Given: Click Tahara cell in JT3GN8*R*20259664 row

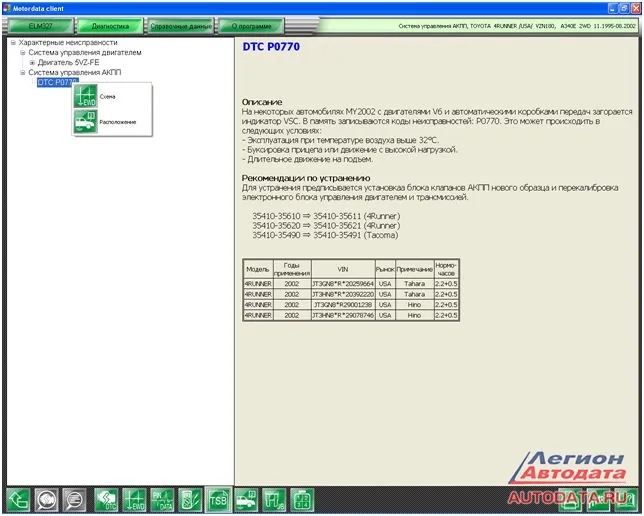Looking at the screenshot, I should click(414, 283).
